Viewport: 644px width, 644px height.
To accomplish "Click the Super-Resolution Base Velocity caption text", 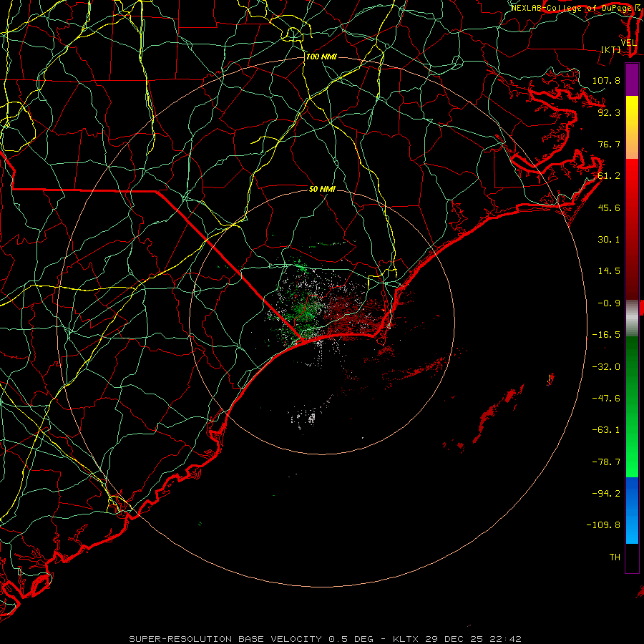I will pos(325,639).
